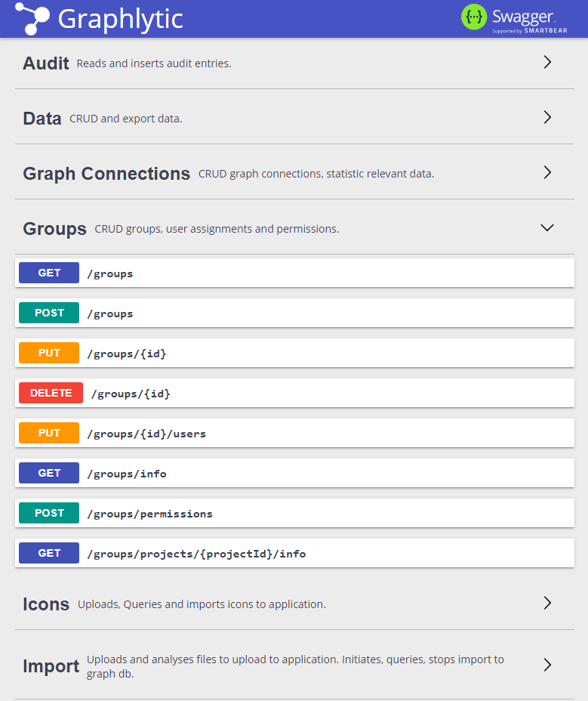Viewport: 588px width, 701px height.
Task: Expand the Import section chevron
Action: point(547,665)
